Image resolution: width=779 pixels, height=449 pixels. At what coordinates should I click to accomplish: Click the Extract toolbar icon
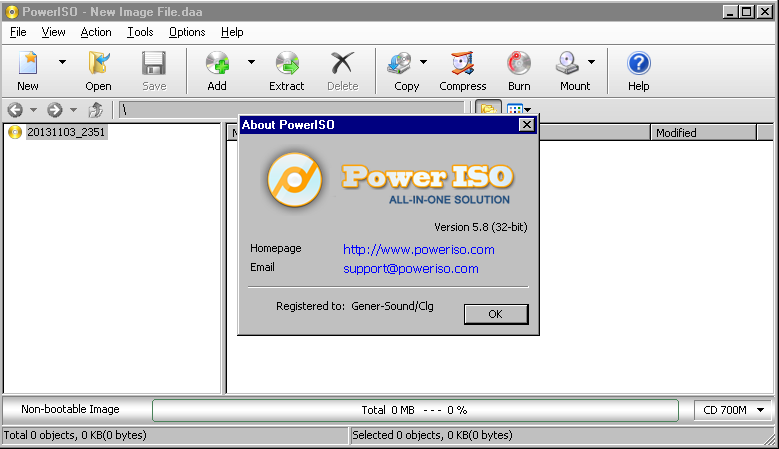click(x=287, y=63)
